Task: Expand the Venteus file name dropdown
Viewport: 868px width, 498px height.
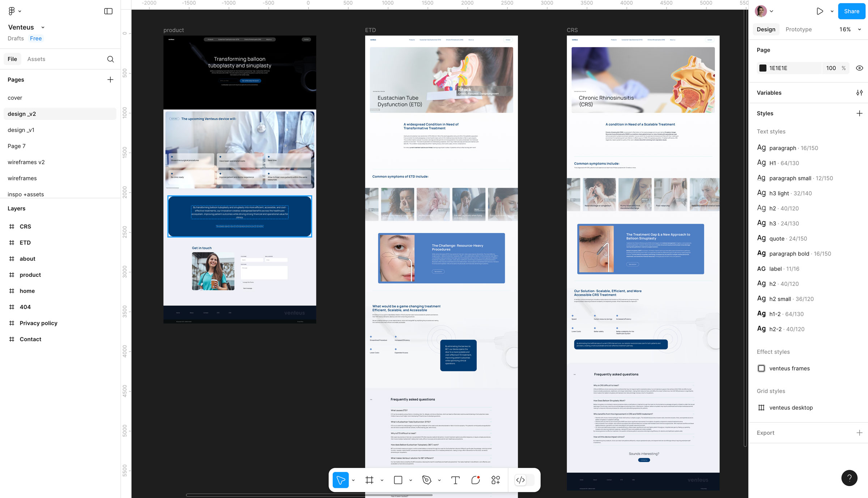Action: (x=43, y=27)
